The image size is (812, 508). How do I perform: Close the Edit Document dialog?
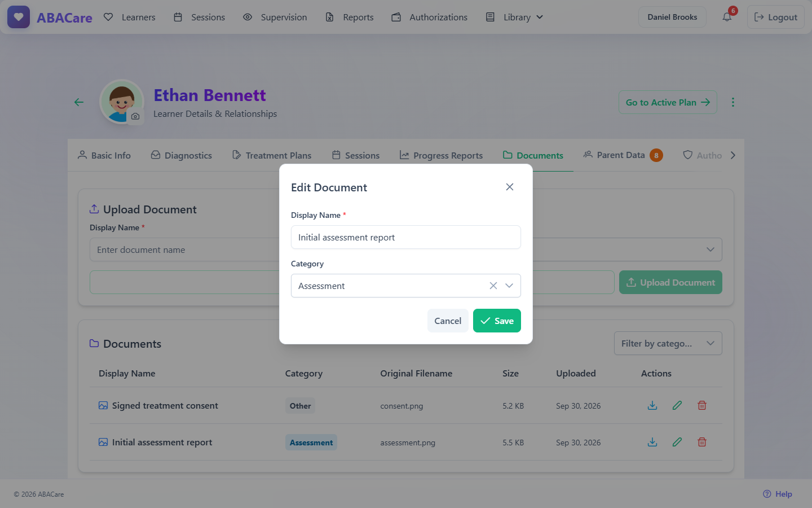pyautogui.click(x=510, y=187)
